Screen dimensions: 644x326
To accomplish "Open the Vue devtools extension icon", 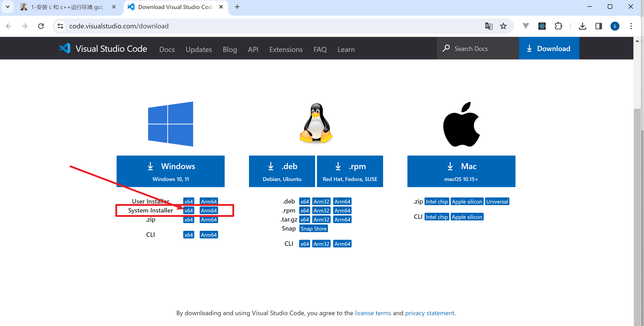I will [526, 26].
